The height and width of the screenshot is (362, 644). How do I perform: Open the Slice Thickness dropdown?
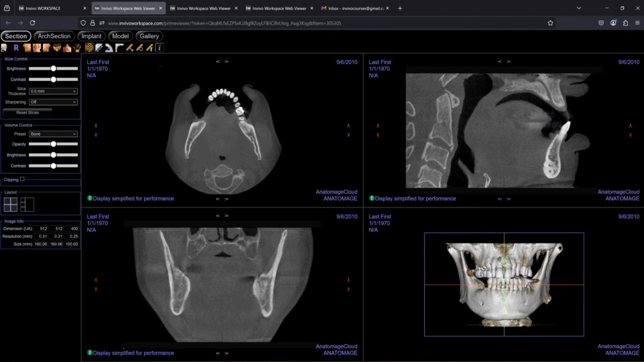(x=53, y=91)
